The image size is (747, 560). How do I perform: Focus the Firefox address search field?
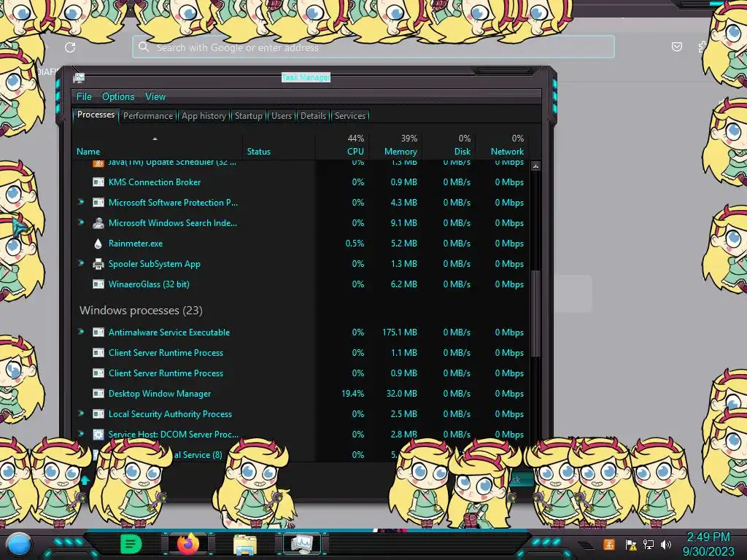[373, 47]
